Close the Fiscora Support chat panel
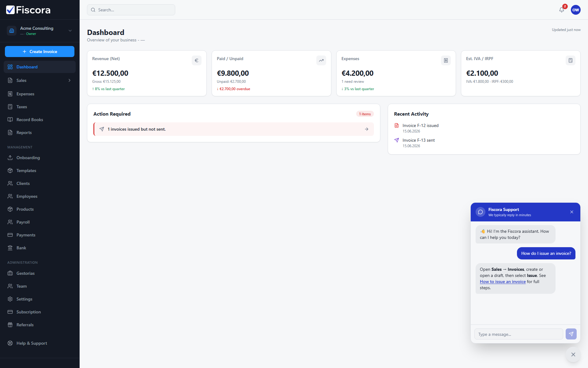 coord(572,212)
